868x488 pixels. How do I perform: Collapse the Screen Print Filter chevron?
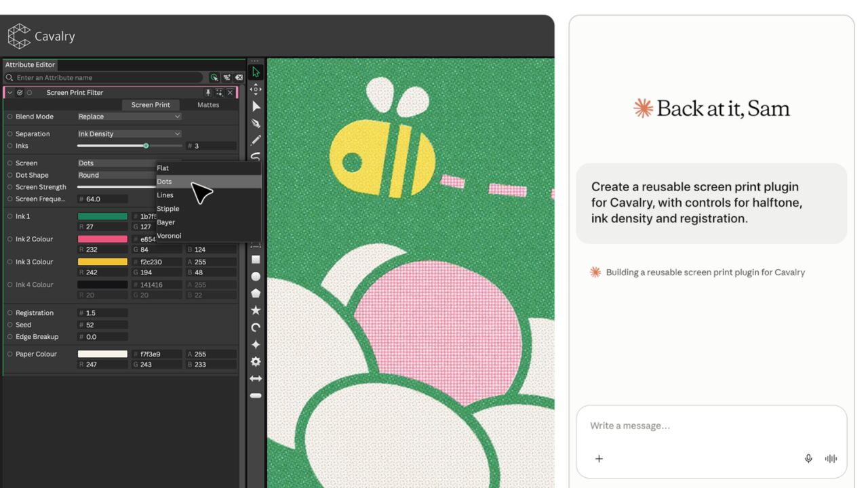tap(9, 93)
